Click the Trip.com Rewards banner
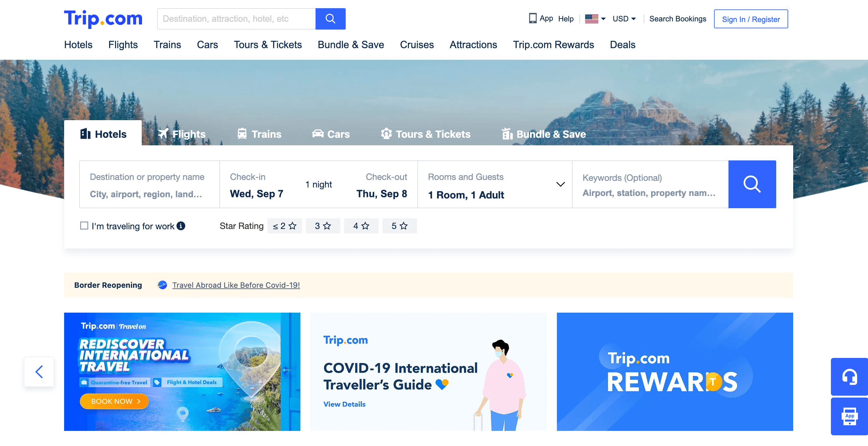This screenshot has width=868, height=446. (675, 371)
